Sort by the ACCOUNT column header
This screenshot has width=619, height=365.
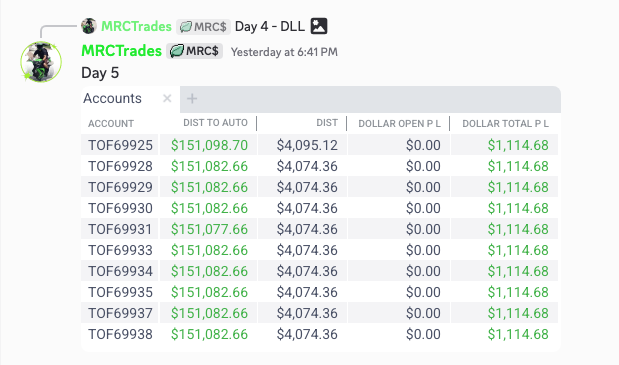tap(111, 124)
